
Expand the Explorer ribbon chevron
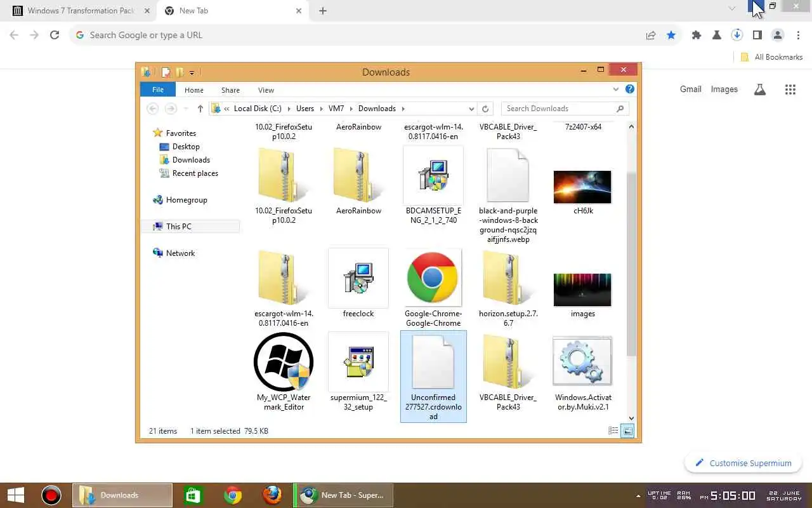coord(615,90)
